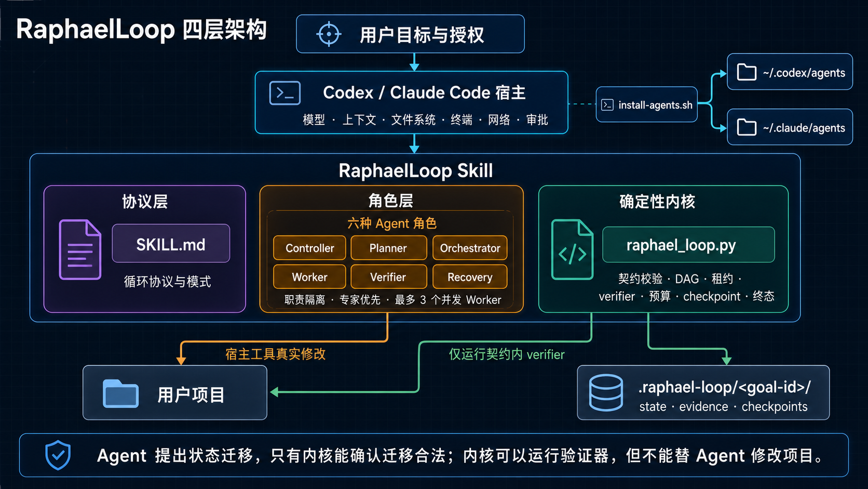The width and height of the screenshot is (868, 489).
Task: Click the "协议层" panel heading
Action: tap(145, 202)
